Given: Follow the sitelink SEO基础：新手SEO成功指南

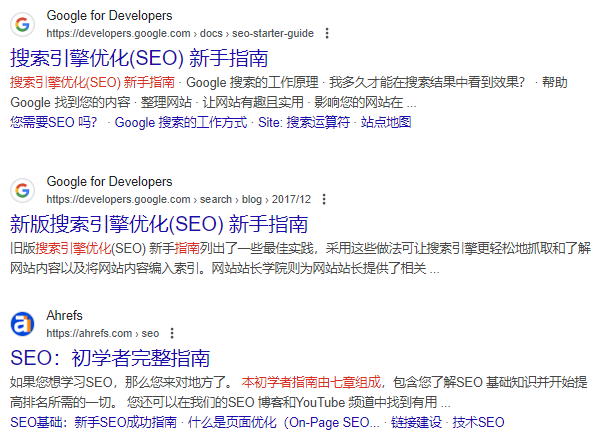Looking at the screenshot, I should pyautogui.click(x=93, y=422).
